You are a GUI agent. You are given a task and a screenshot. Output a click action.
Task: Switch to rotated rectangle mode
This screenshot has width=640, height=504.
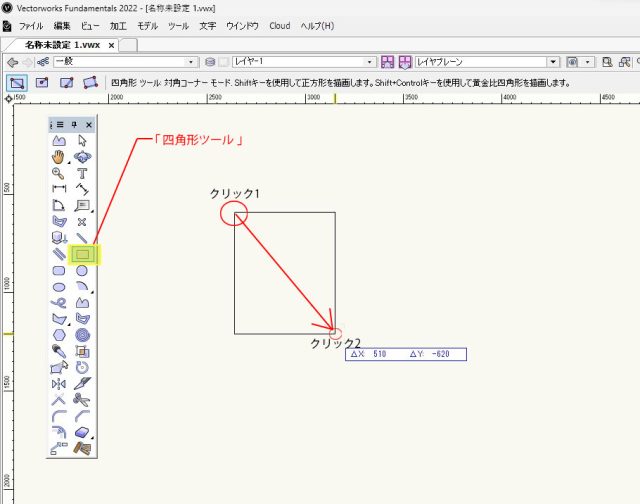[90, 82]
